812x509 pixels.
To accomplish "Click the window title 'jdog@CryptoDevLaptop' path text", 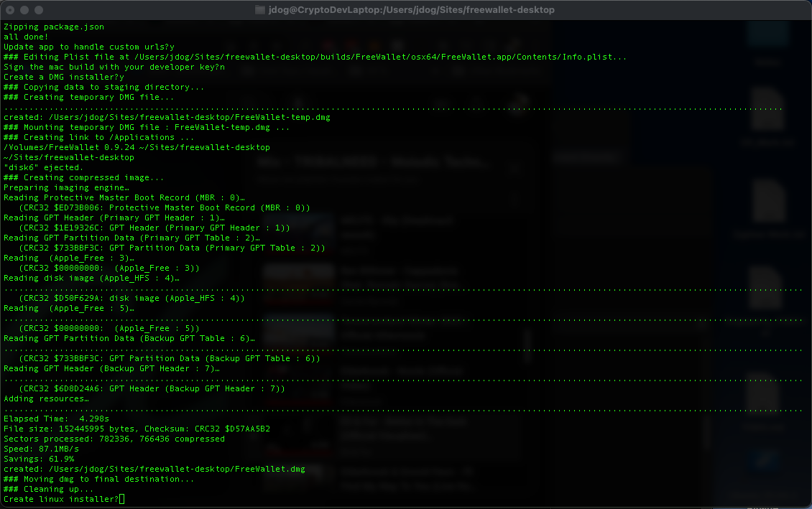I will click(411, 10).
